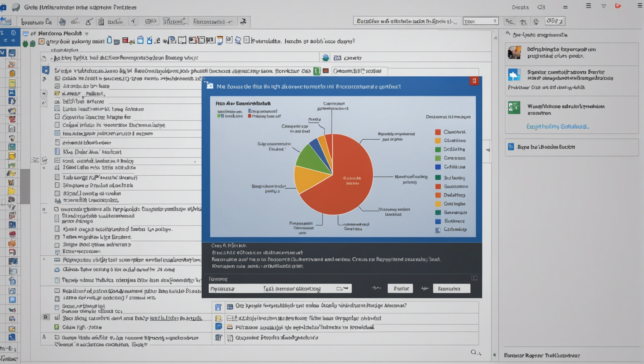Click the pin tool icon ending the top toolbar

(243, 21)
